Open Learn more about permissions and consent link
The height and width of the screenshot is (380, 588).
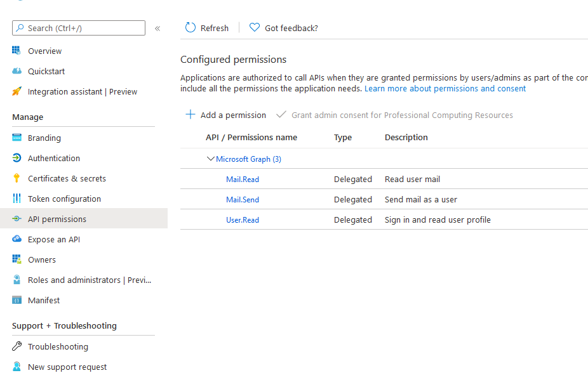444,89
